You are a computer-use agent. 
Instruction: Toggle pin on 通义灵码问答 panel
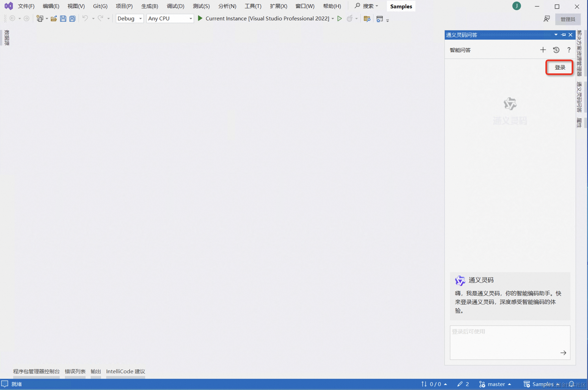(563, 35)
